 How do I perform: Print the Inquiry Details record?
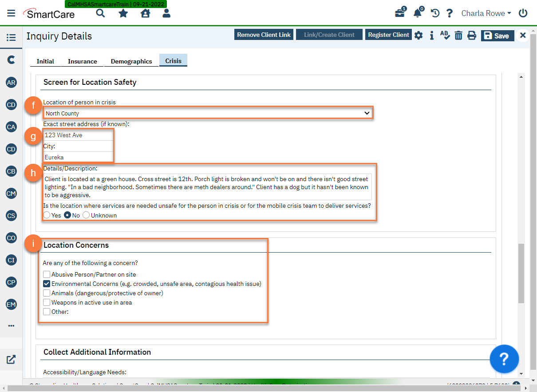click(x=472, y=35)
